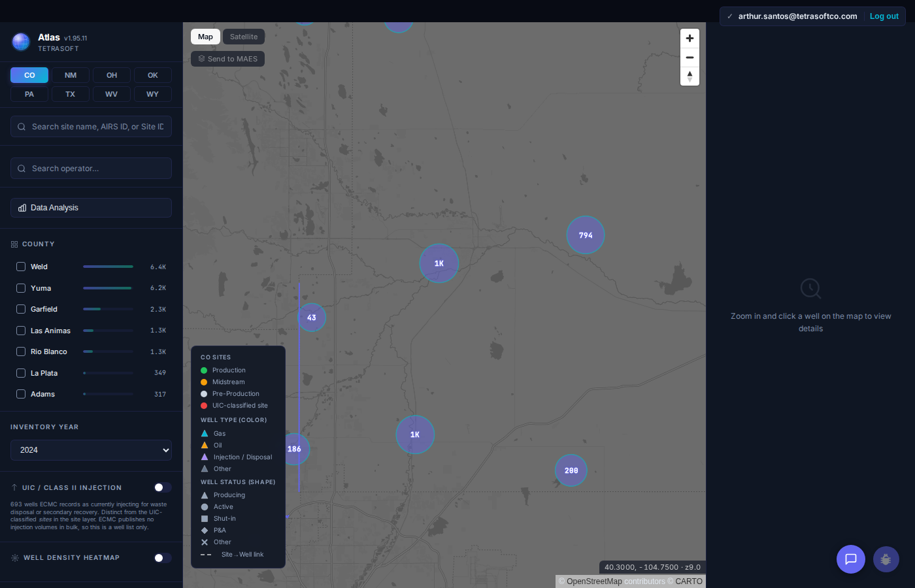
Task: Click the bar chart icon in Data Analysis
Action: [22, 208]
